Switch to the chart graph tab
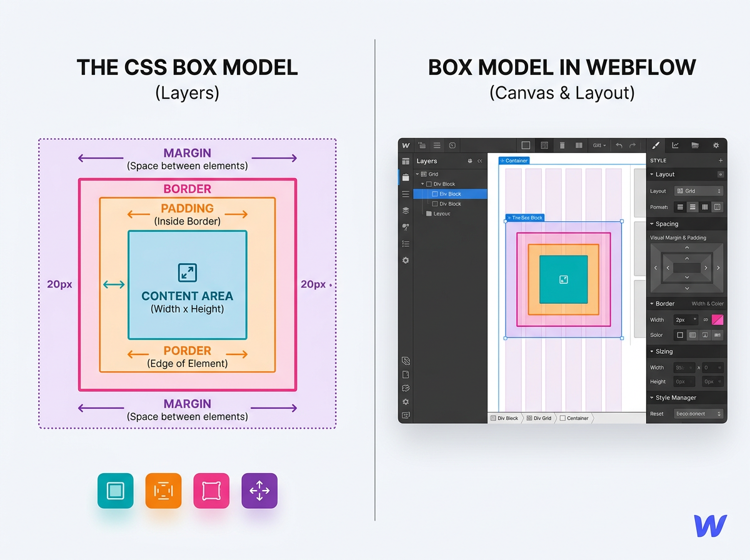This screenshot has height=560, width=750. (676, 145)
